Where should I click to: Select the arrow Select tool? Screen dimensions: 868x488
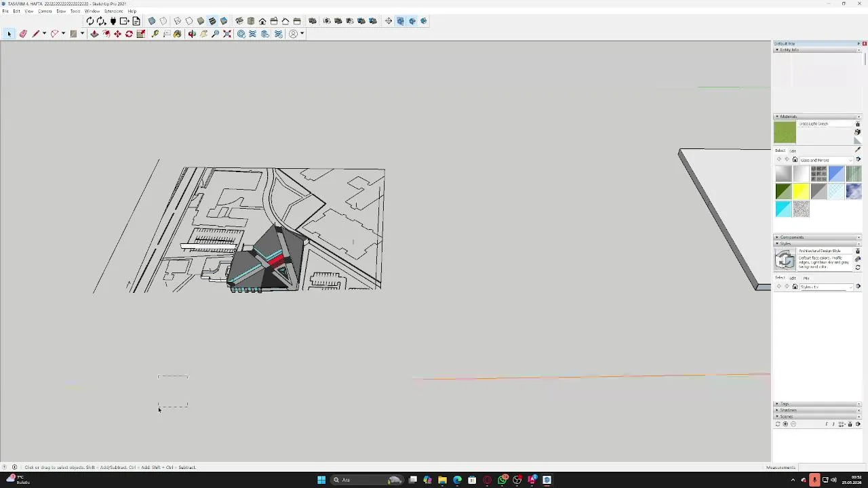pyautogui.click(x=9, y=34)
